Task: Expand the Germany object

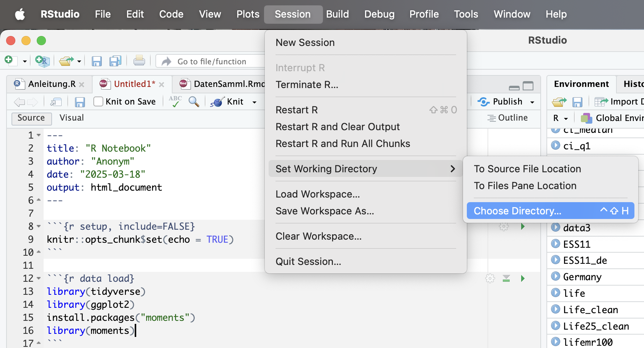Action: [x=556, y=276]
